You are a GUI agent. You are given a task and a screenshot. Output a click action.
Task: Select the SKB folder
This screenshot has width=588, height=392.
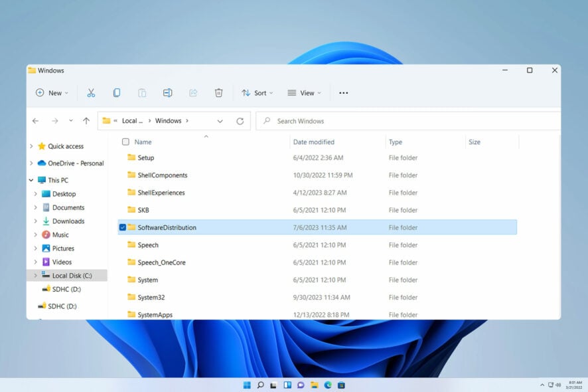(317, 210)
